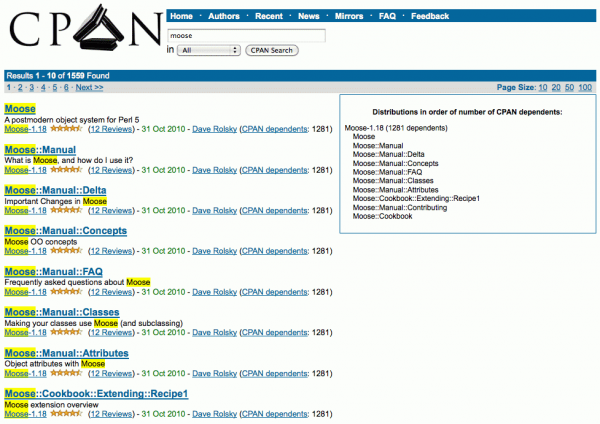Open Moose-1.18 link under Moose::Manual

[25, 170]
